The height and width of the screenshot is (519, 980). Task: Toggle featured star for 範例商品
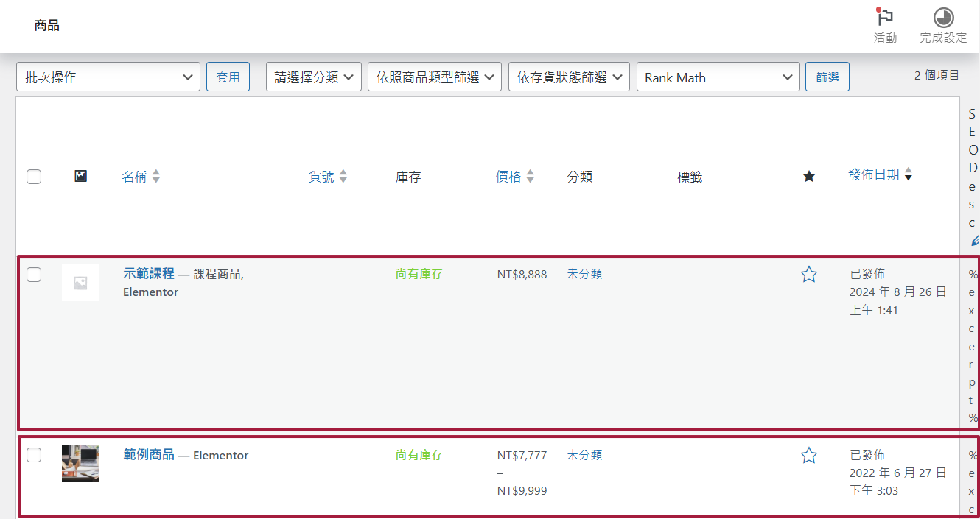pos(809,456)
